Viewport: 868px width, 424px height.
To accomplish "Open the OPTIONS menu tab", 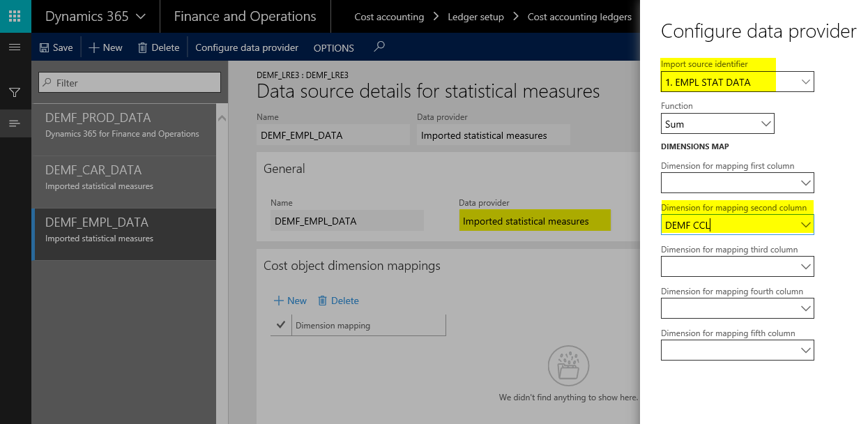I will (333, 48).
